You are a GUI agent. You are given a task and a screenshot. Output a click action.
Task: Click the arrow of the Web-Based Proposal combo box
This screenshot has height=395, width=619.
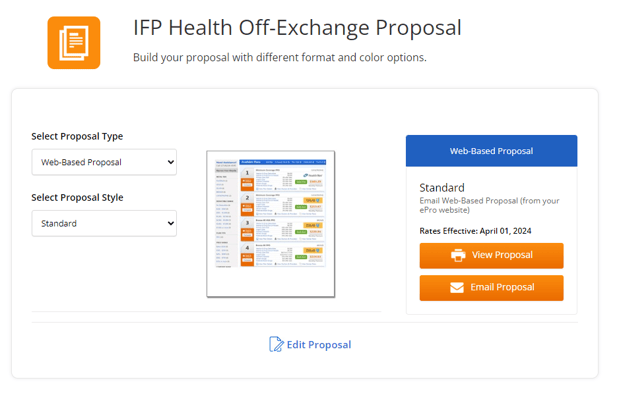tap(171, 162)
